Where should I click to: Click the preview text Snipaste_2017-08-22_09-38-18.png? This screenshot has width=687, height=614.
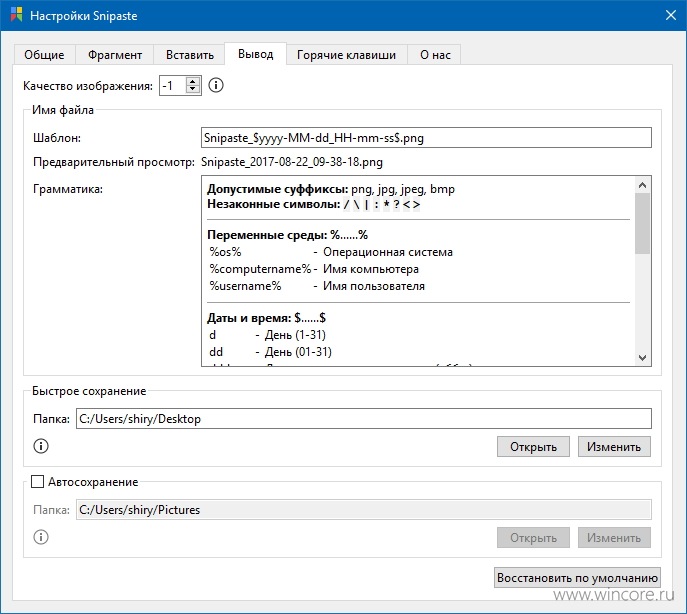point(292,162)
